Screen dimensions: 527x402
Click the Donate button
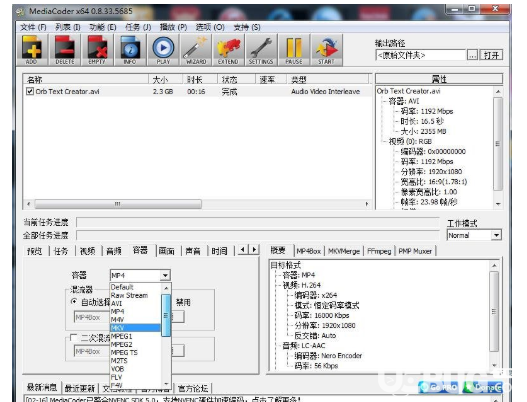(x=482, y=387)
